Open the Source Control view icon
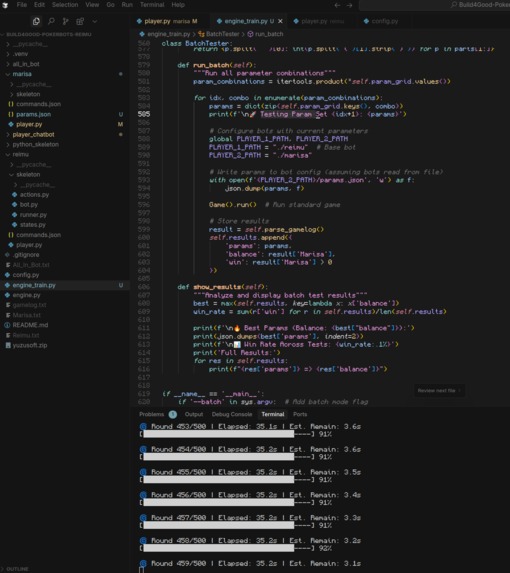The width and height of the screenshot is (510, 573). (65, 21)
